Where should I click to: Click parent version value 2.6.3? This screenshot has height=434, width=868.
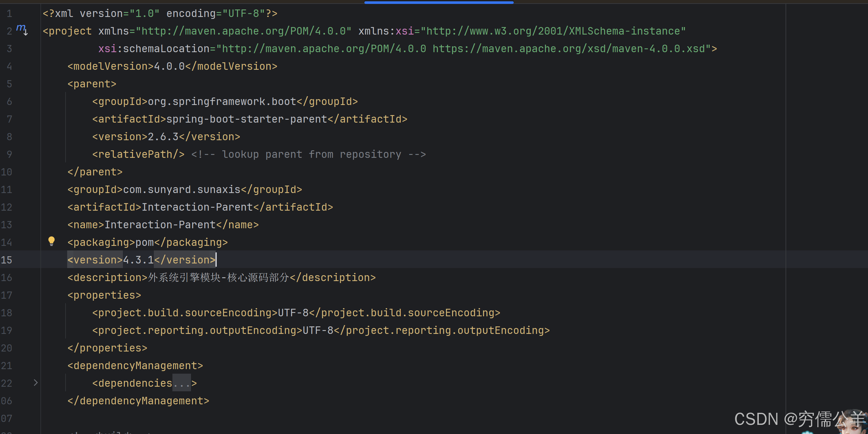pyautogui.click(x=163, y=137)
